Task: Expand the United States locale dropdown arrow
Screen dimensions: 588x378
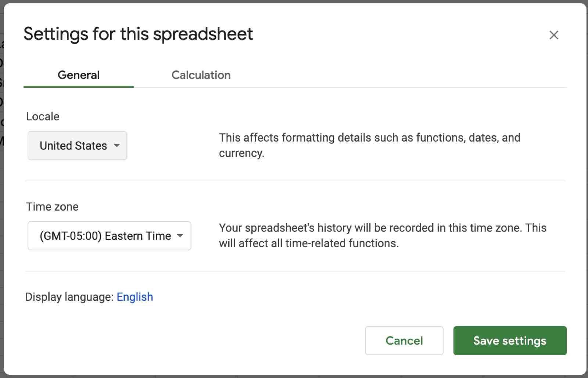Action: point(116,146)
